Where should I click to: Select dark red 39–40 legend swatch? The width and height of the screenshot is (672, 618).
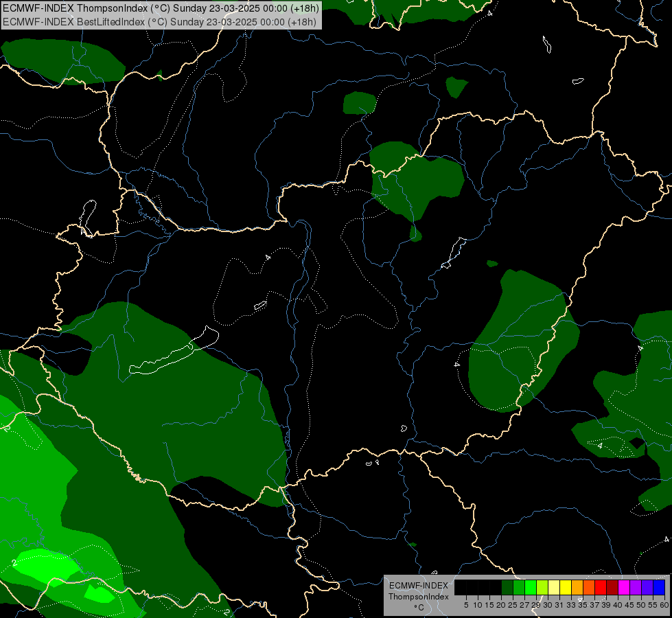click(612, 587)
